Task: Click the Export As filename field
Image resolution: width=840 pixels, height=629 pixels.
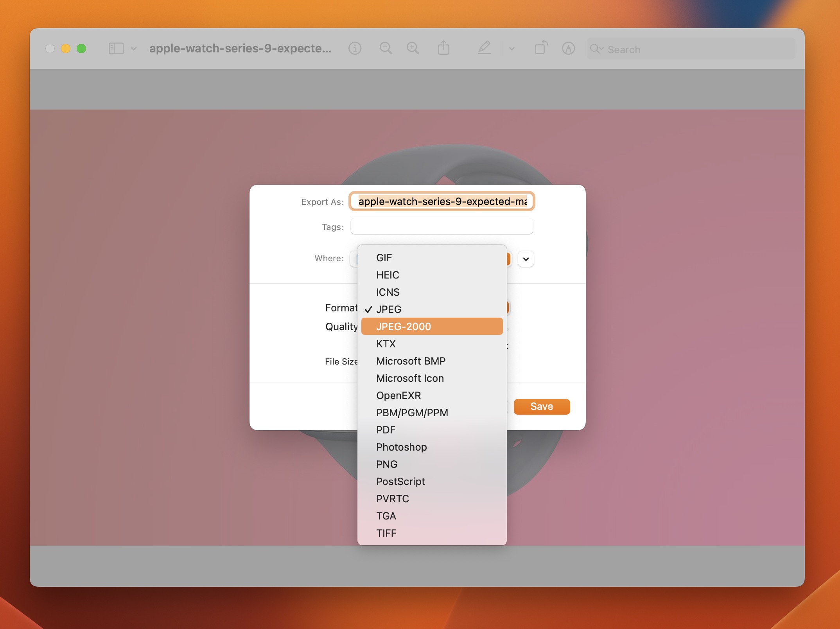Action: [442, 201]
